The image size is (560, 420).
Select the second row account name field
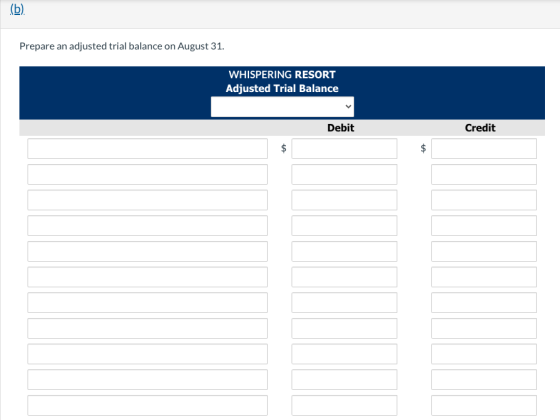point(148,174)
